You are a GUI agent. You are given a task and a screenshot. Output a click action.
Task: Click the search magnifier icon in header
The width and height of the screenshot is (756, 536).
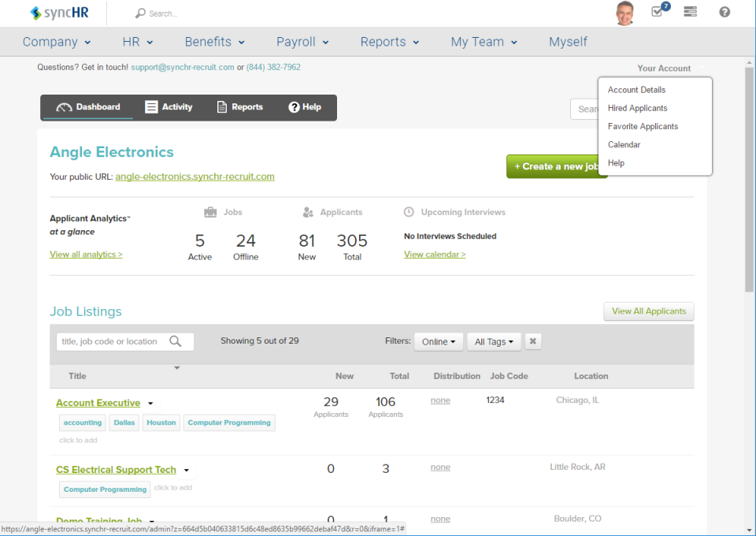tap(140, 13)
